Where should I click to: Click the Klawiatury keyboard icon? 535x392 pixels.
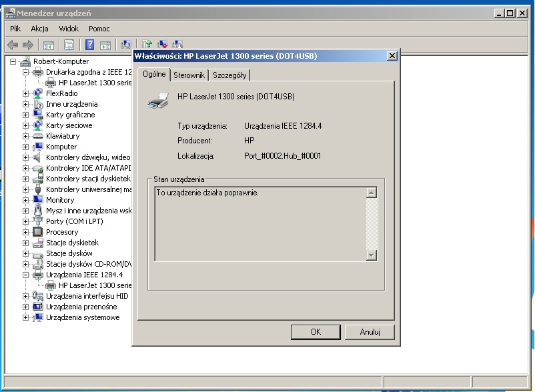coord(38,136)
